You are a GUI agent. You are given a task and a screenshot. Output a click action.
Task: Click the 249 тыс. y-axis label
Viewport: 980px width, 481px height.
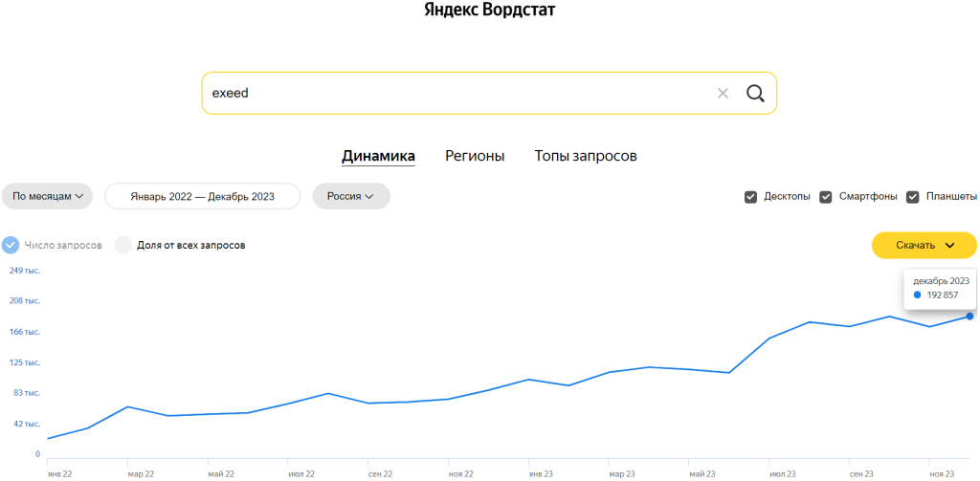[x=25, y=271]
